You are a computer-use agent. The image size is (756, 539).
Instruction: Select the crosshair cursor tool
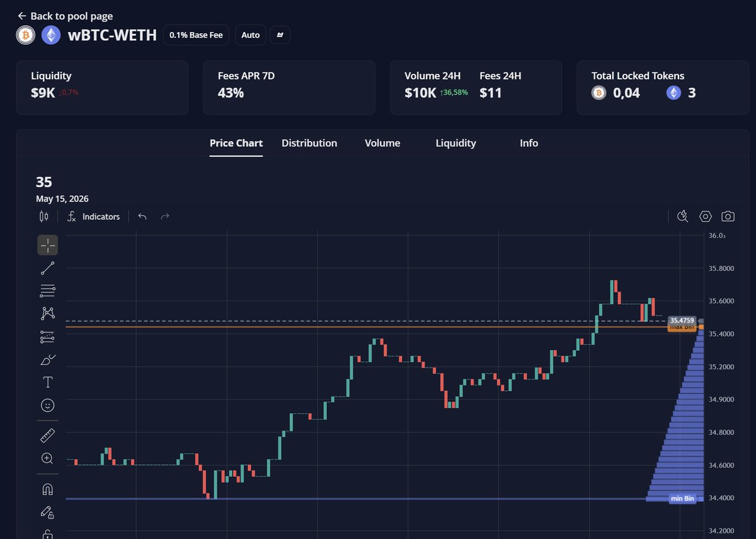point(48,245)
